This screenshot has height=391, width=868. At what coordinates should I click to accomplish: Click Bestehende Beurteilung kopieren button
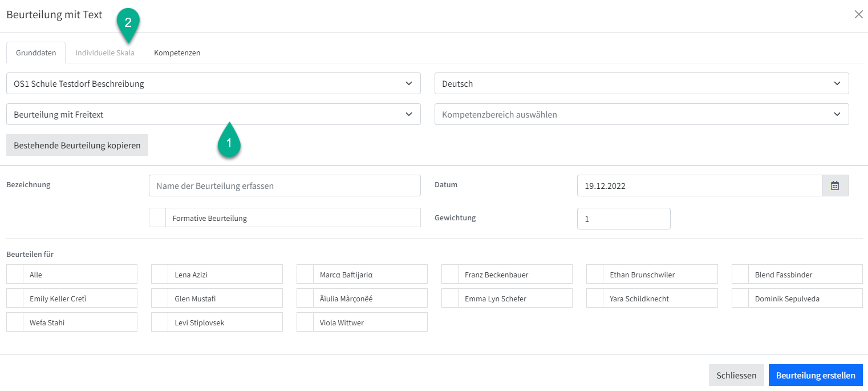(x=77, y=145)
